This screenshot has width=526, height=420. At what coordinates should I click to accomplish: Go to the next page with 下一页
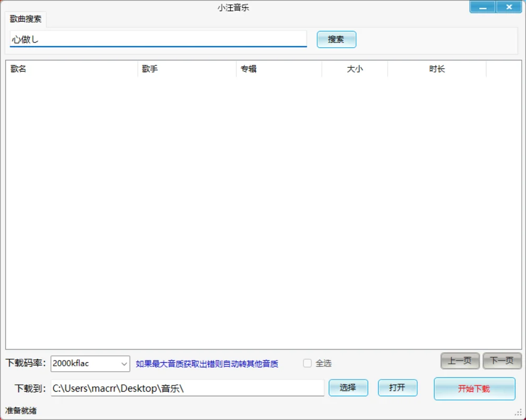(x=502, y=361)
